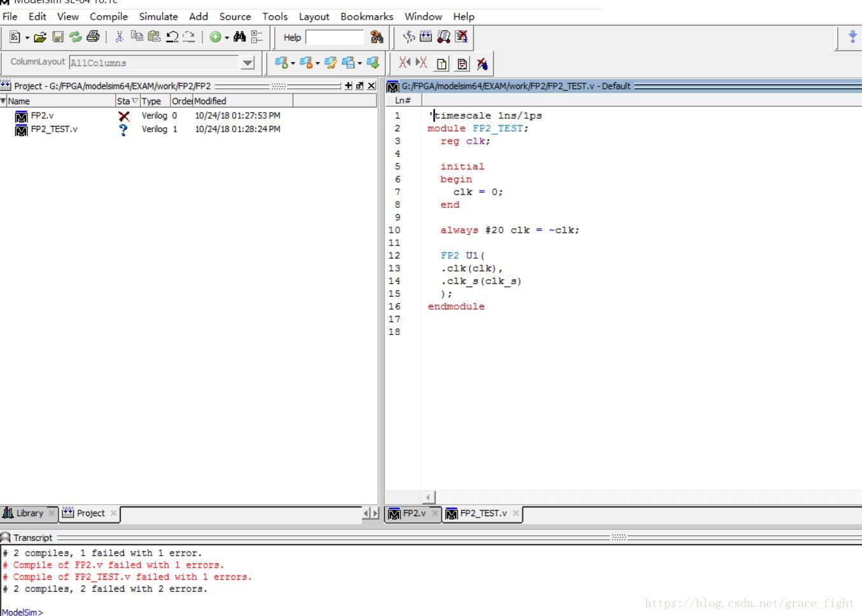Viewport: 862px width, 616px height.
Task: Click the Name column header
Action: [x=60, y=101]
